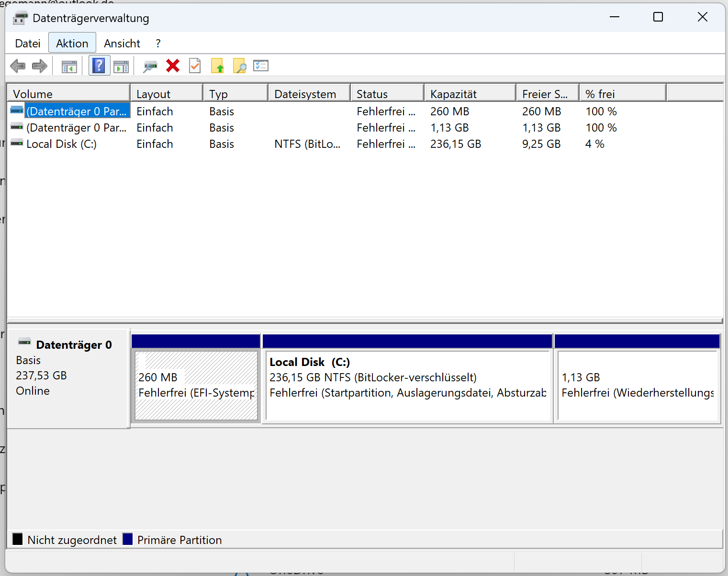The height and width of the screenshot is (576, 728).
Task: Click the 1,13 GB capacity cell in the list
Action: (449, 128)
